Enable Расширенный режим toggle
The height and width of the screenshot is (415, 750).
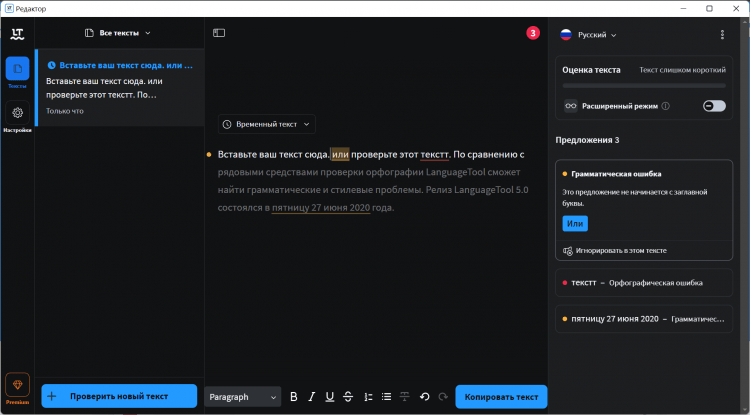pyautogui.click(x=714, y=105)
